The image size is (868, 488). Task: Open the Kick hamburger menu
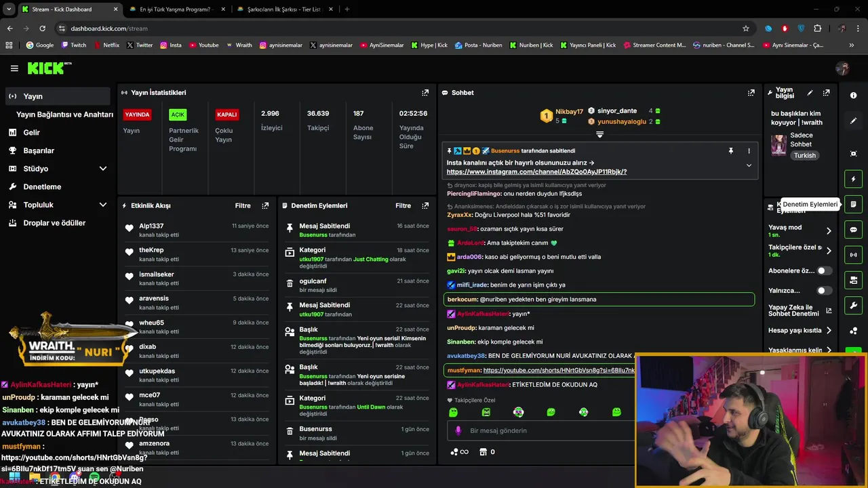(14, 68)
